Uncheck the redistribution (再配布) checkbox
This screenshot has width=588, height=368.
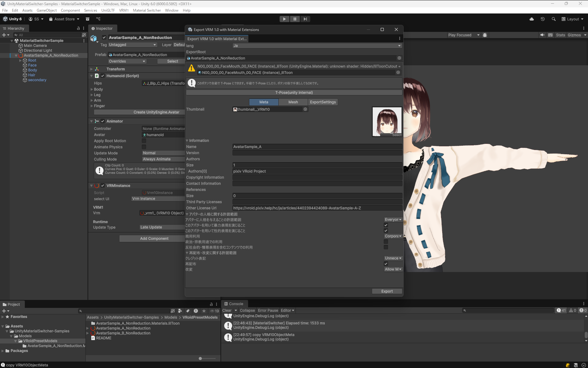point(386,264)
